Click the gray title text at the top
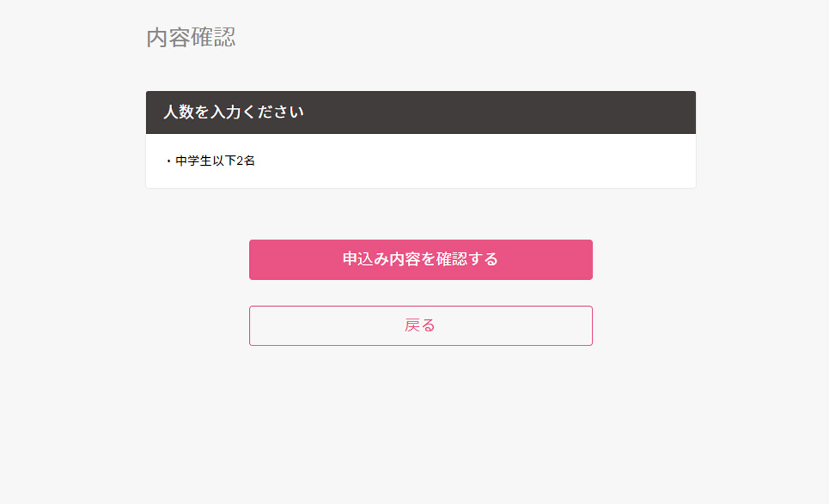Viewport: 829px width, 504px height. click(190, 37)
